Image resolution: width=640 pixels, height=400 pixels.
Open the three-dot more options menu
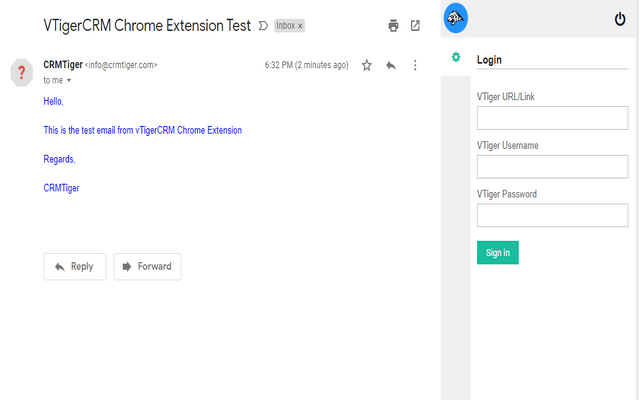pyautogui.click(x=415, y=65)
